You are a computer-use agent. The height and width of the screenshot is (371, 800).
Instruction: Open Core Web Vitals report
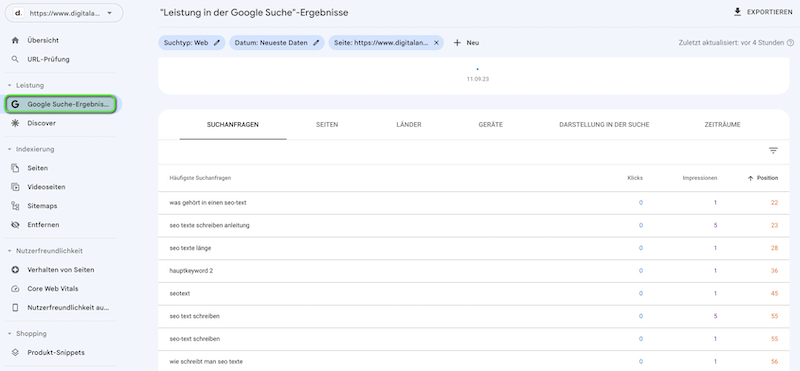coord(53,288)
